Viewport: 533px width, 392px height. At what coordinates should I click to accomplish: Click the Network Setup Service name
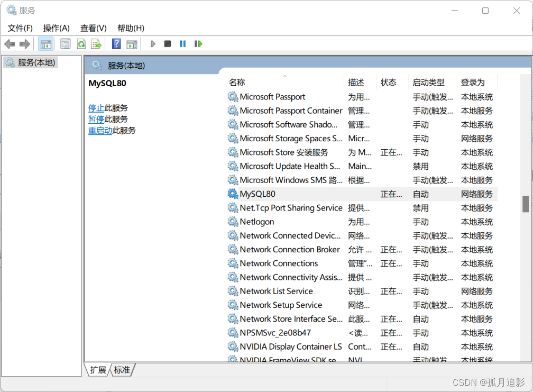pyautogui.click(x=281, y=305)
